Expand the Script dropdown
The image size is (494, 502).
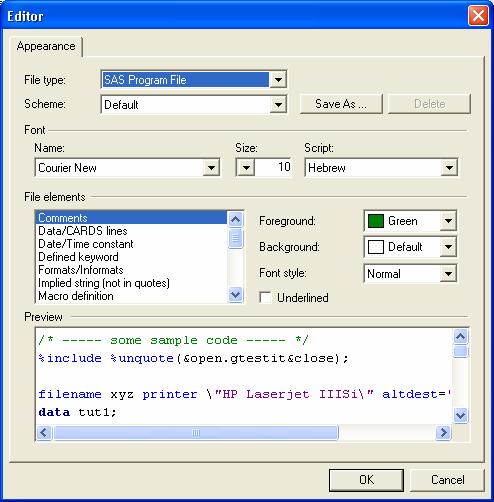(449, 168)
